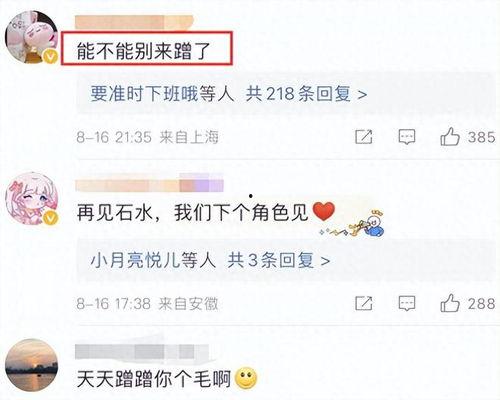
Task: Click the trumpet angel sticker
Action: point(353,223)
